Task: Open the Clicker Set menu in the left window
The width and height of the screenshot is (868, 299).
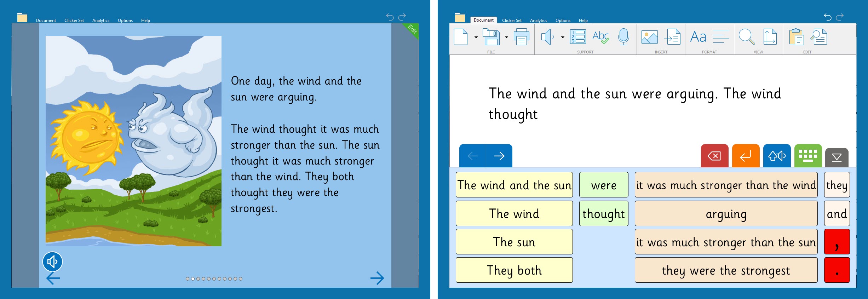Action: 74,21
